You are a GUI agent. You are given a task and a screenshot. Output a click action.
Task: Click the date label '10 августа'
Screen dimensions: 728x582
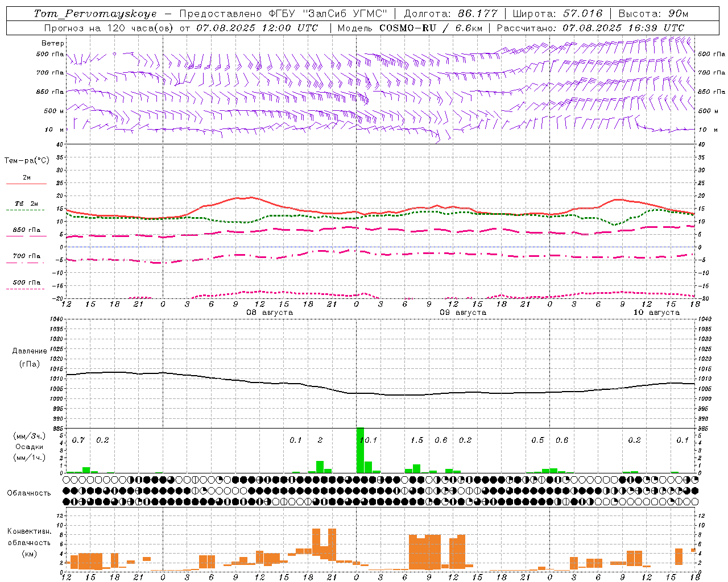coord(656,313)
